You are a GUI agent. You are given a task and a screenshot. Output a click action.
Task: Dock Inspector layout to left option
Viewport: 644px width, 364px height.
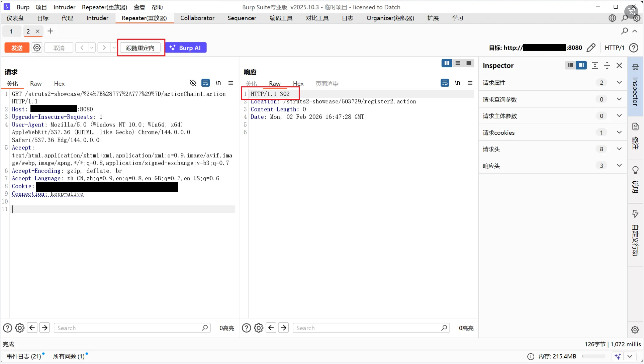point(570,65)
